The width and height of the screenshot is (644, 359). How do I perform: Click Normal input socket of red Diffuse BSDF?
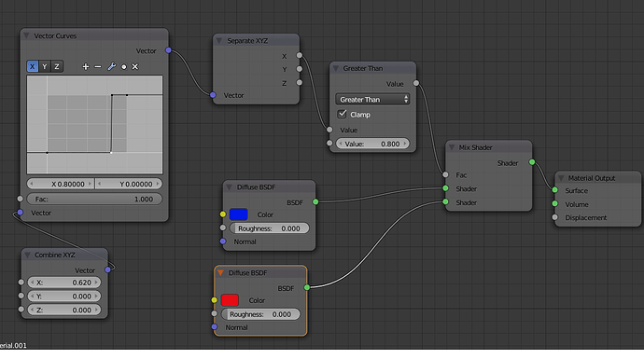point(214,327)
